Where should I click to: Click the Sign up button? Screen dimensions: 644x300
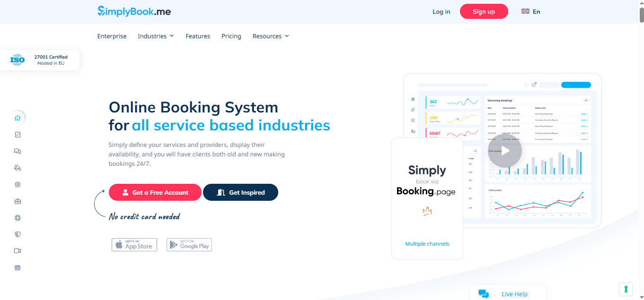click(484, 11)
